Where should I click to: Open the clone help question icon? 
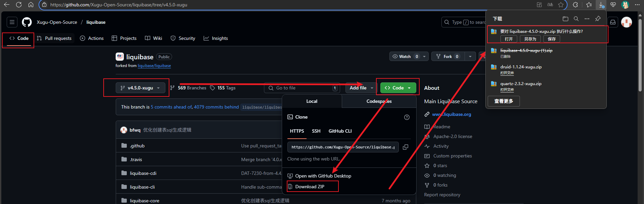pyautogui.click(x=407, y=117)
